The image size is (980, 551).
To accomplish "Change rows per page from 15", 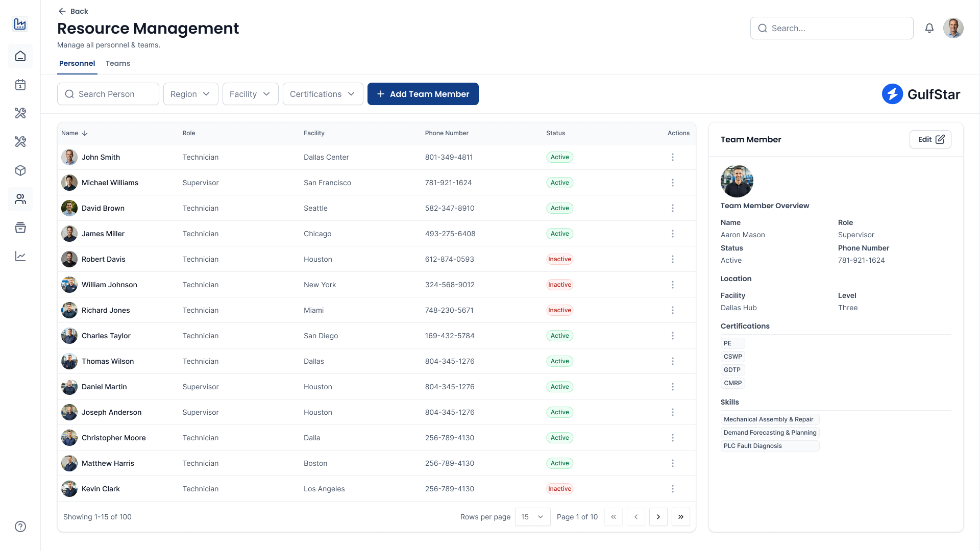I will tap(532, 517).
